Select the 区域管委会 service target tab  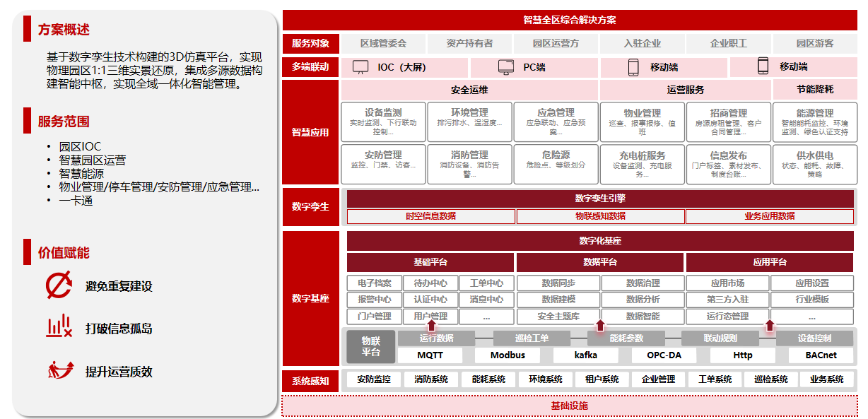click(383, 43)
